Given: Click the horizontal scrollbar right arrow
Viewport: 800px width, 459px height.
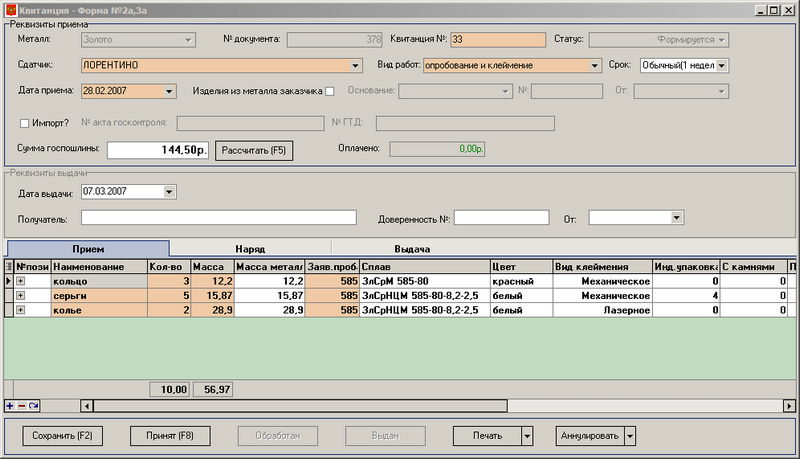Looking at the screenshot, I should pos(792,406).
